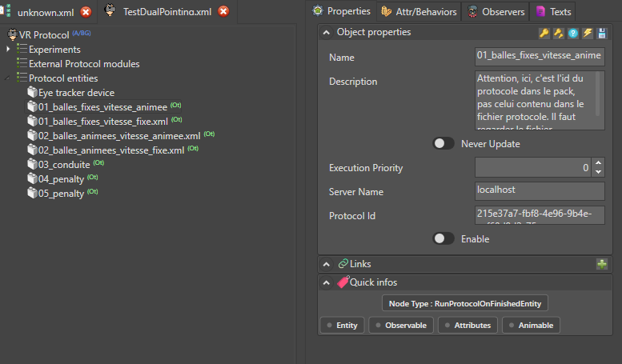Click into the Server Name field
The image size is (622, 364).
[540, 191]
